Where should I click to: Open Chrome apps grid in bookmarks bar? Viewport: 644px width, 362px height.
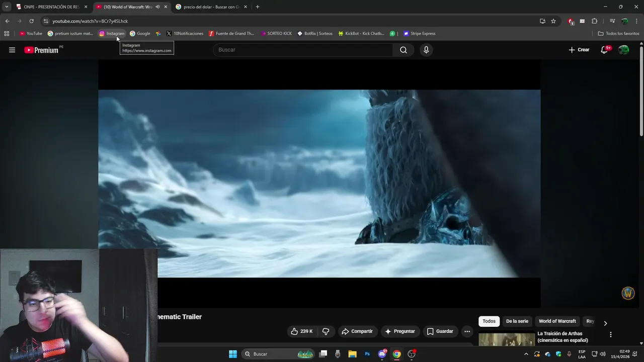coord(7,34)
